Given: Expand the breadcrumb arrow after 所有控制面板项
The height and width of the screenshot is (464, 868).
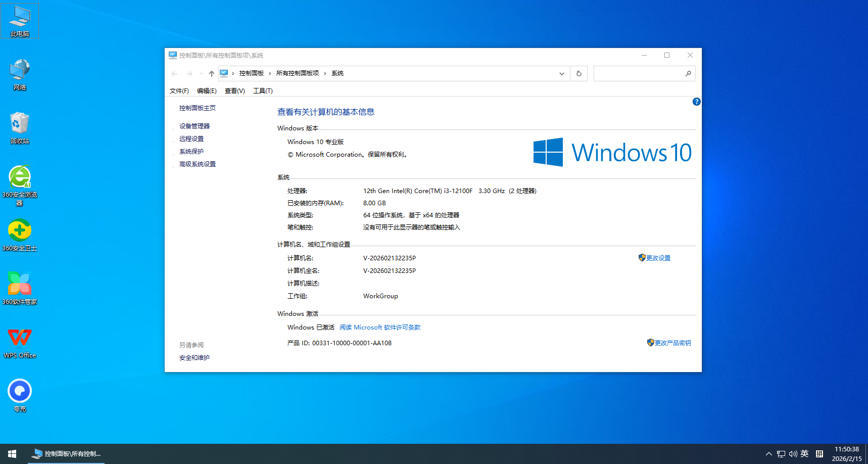Looking at the screenshot, I should tap(325, 73).
